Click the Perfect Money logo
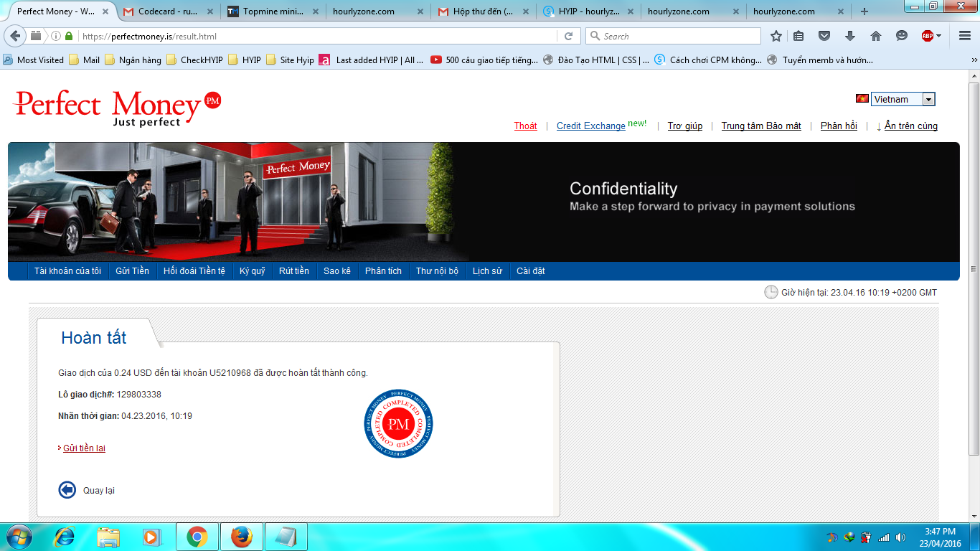This screenshot has height=551, width=980. tap(117, 108)
